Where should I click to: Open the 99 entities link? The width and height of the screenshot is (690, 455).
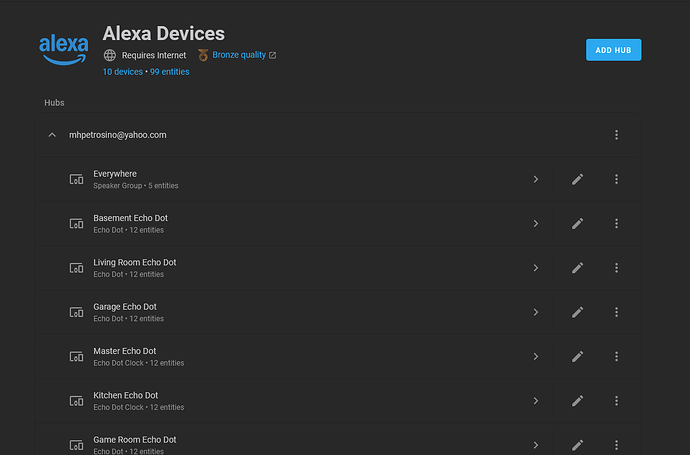click(169, 72)
